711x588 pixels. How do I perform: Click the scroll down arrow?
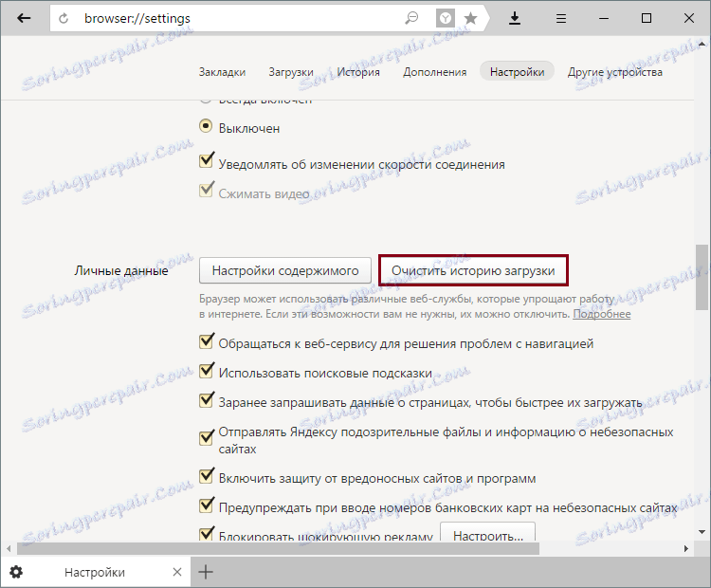[702, 532]
